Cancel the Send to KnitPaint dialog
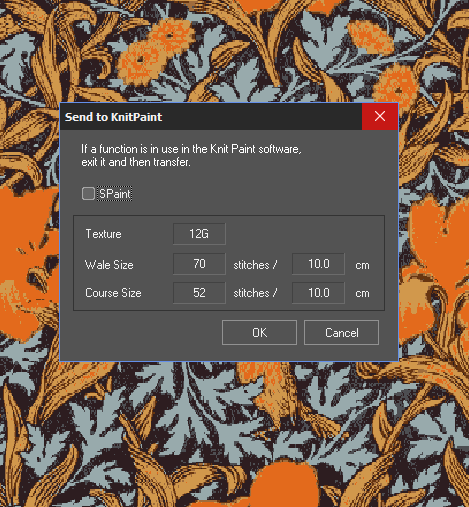This screenshot has width=469, height=507. pyautogui.click(x=341, y=333)
